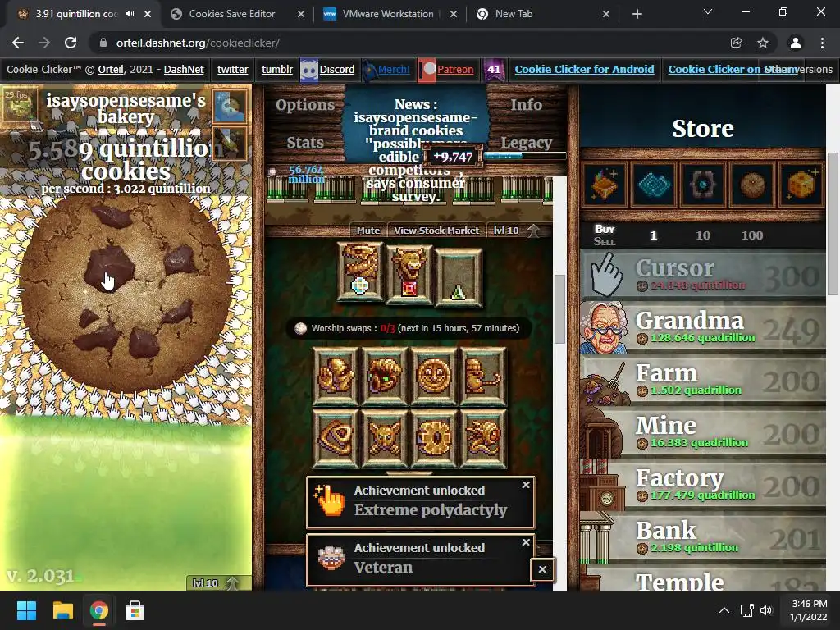Set purchase amount to 100

pyautogui.click(x=751, y=235)
